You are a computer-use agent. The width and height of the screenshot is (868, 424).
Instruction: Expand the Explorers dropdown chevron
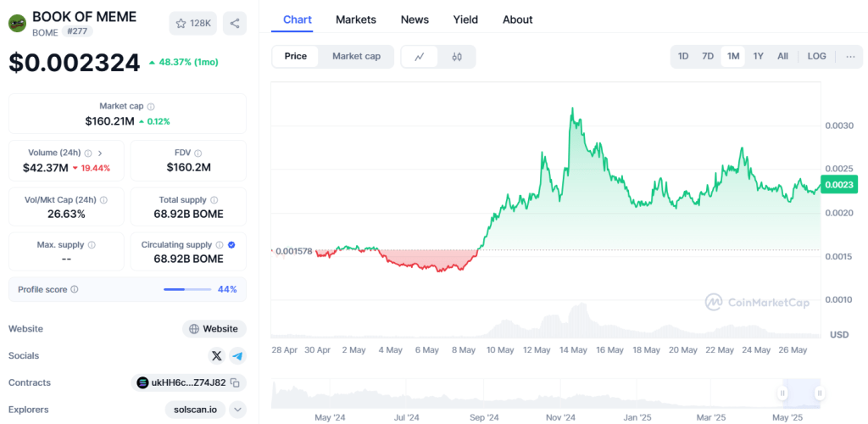point(237,410)
